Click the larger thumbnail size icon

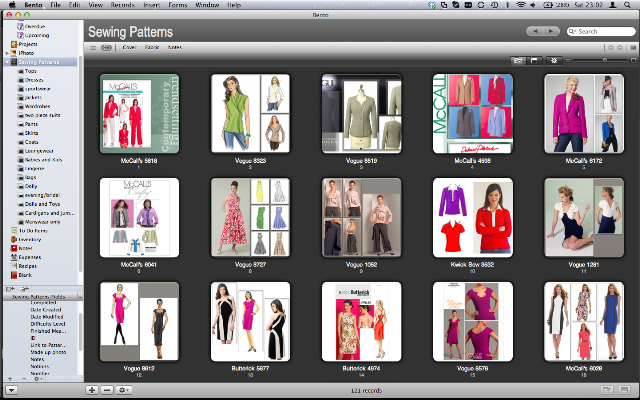pyautogui.click(x=633, y=60)
